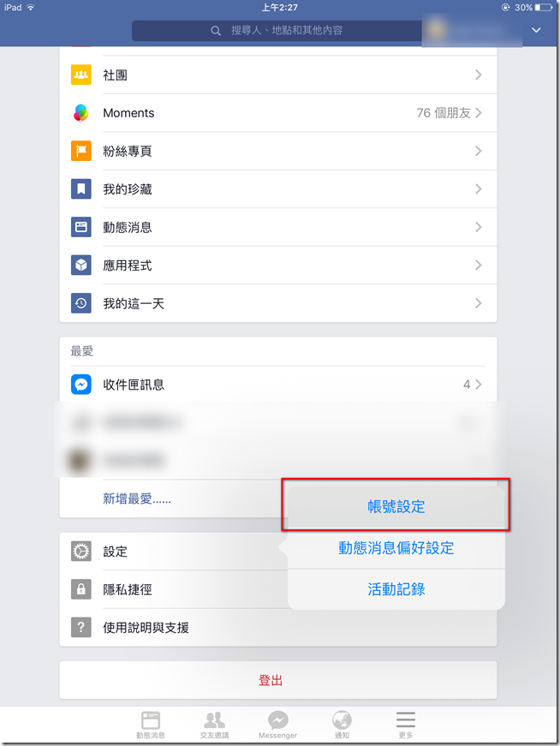Open the colorful Moments balloon icon
Image resolution: width=560 pixels, height=746 pixels.
80,113
